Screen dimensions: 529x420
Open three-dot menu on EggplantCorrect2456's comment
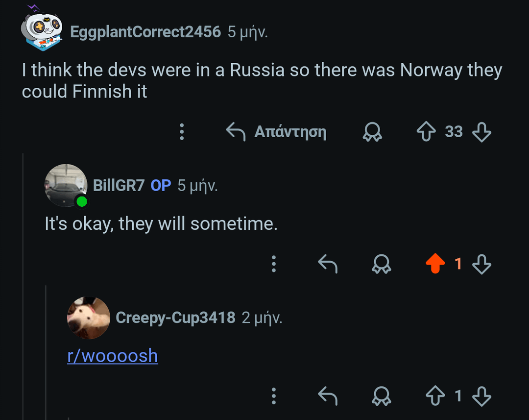(182, 132)
